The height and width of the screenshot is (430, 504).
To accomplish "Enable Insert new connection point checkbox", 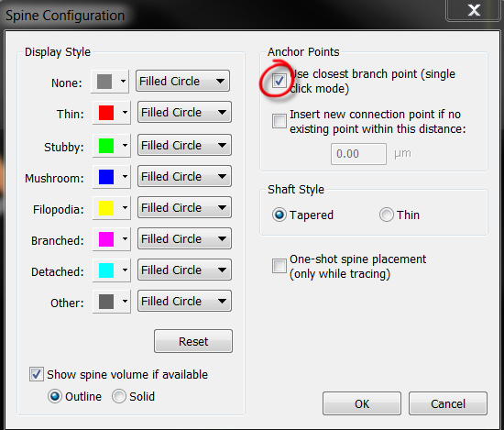I will (279, 121).
